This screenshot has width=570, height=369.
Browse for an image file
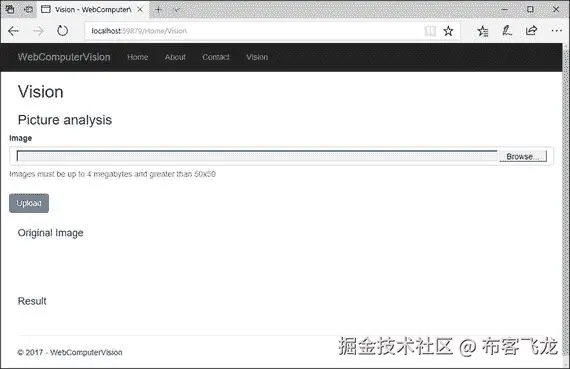[x=522, y=156]
